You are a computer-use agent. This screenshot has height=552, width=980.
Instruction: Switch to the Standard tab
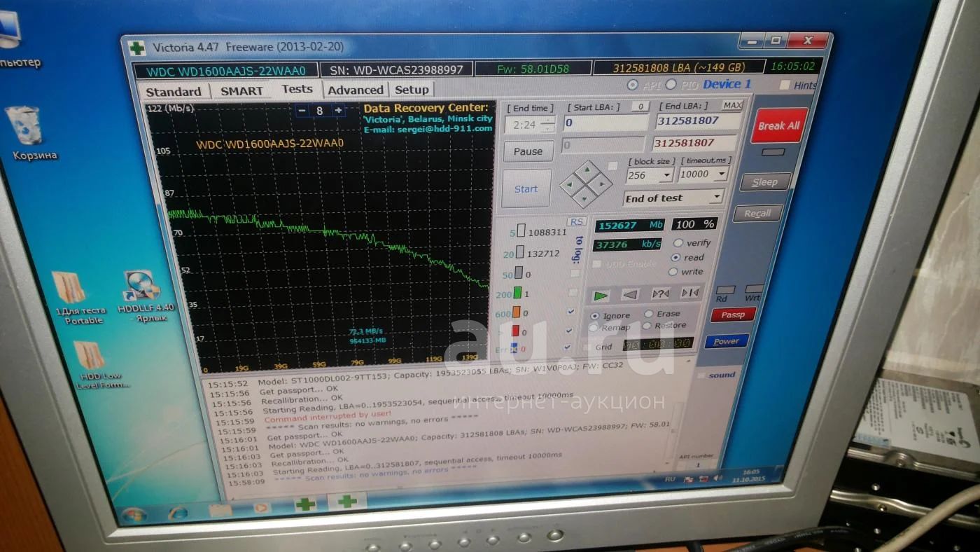(173, 92)
